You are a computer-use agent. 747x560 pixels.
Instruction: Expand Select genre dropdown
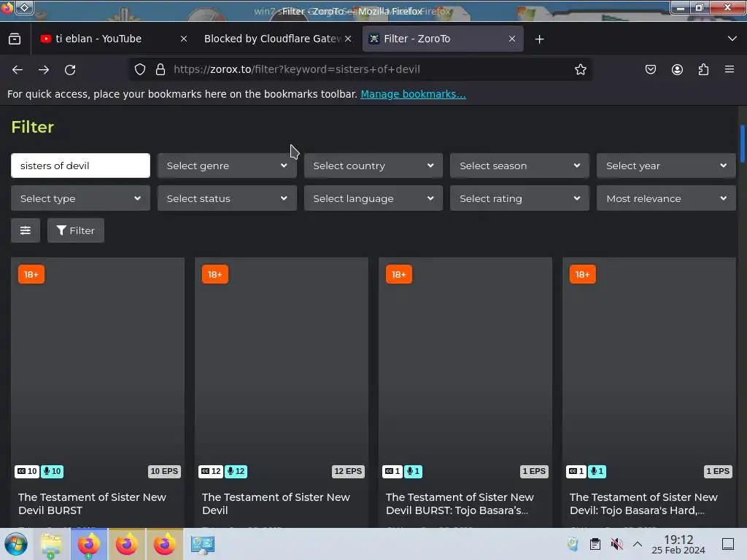(227, 166)
